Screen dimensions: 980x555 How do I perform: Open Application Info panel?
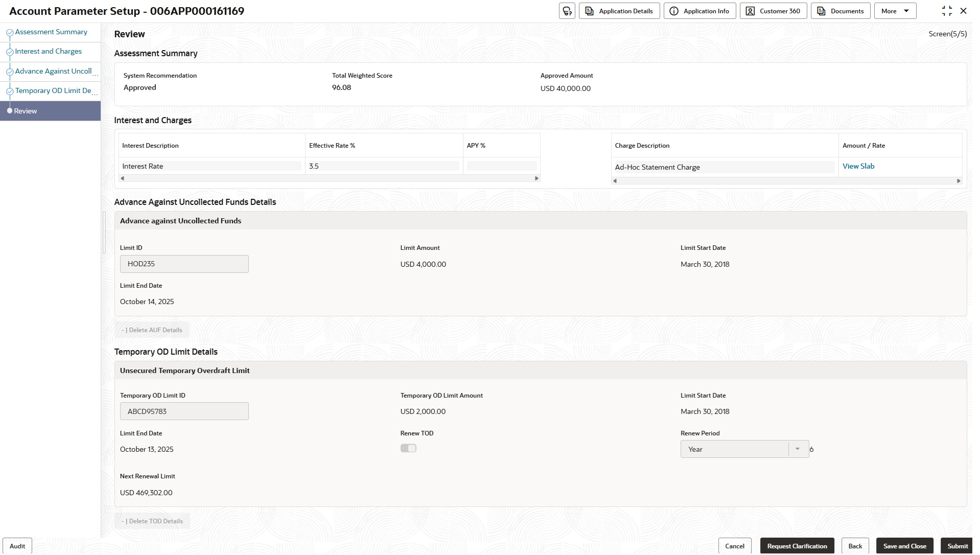click(699, 11)
